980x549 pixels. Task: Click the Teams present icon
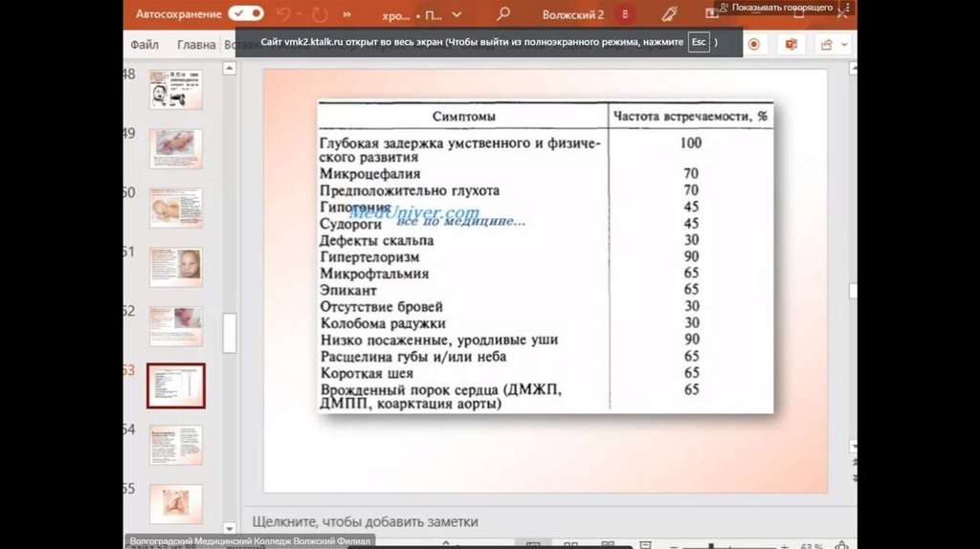tap(791, 44)
